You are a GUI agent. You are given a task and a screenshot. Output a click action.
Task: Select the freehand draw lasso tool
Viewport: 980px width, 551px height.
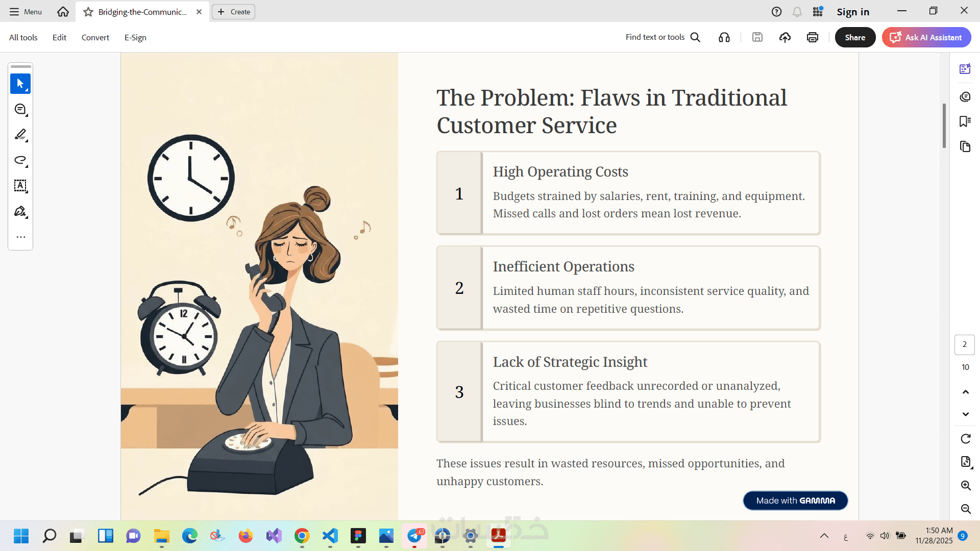click(20, 160)
